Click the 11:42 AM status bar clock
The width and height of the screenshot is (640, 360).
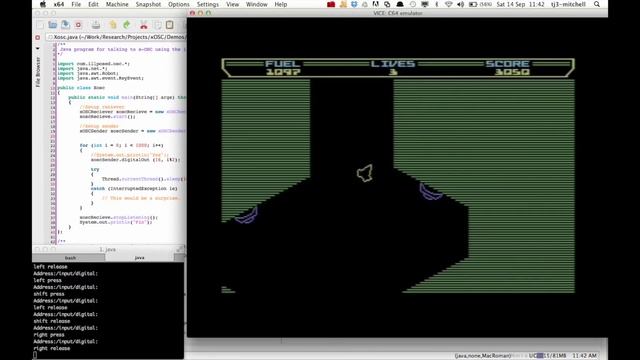pos(584,356)
